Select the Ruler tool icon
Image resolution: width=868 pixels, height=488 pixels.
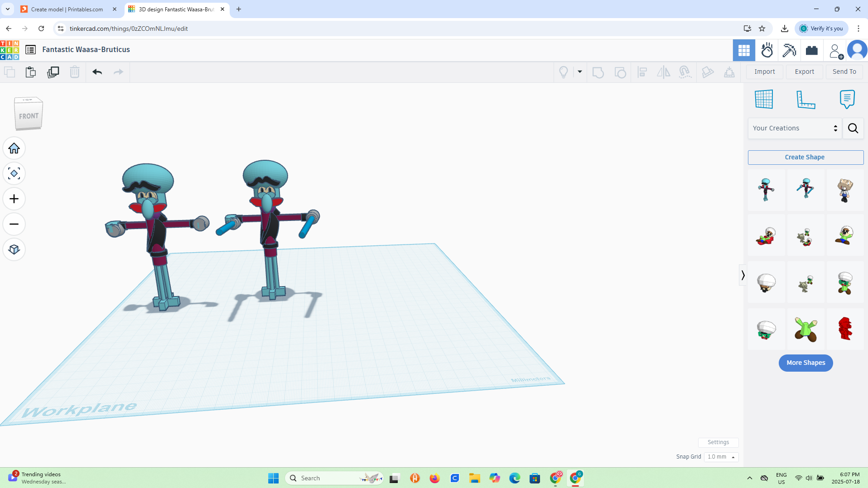point(806,99)
